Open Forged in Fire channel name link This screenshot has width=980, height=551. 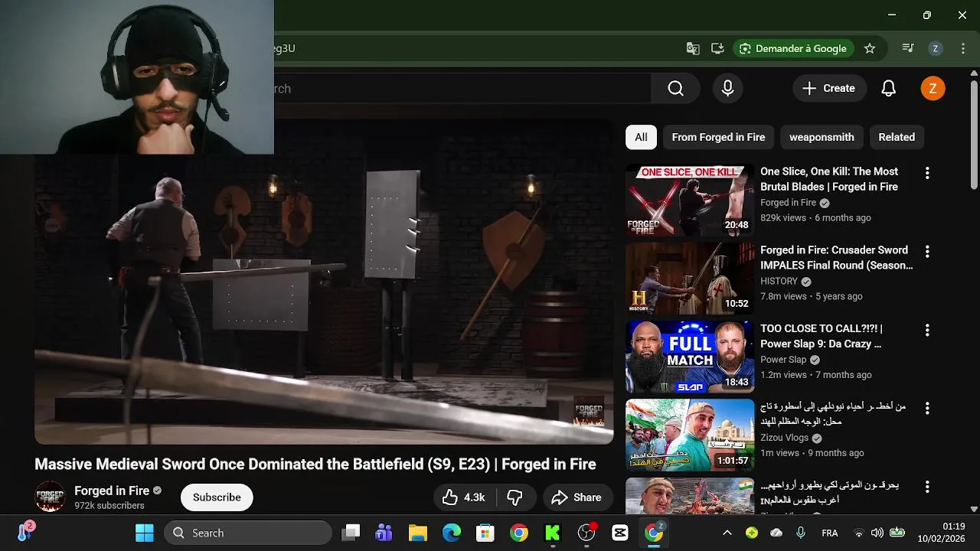click(x=112, y=491)
